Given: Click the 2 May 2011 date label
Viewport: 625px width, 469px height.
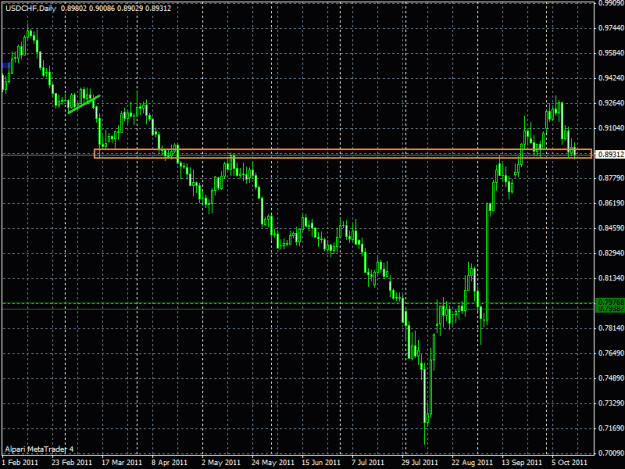Looking at the screenshot, I should [221, 462].
